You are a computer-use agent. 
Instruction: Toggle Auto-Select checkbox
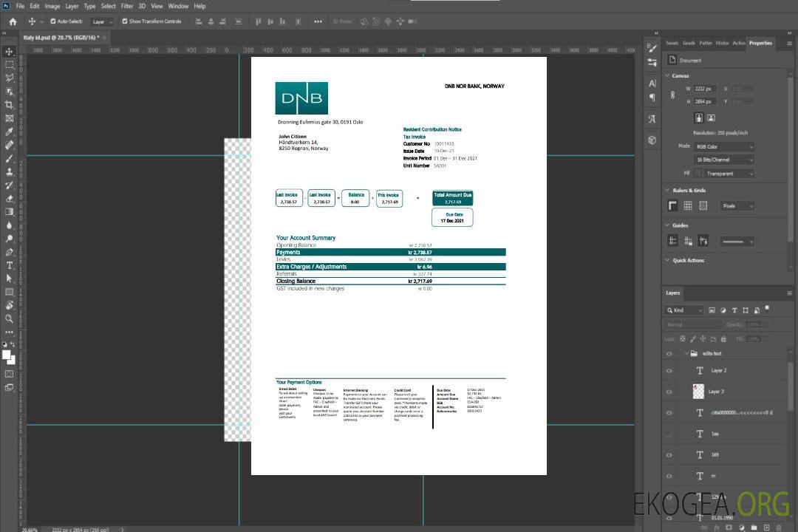(x=53, y=21)
